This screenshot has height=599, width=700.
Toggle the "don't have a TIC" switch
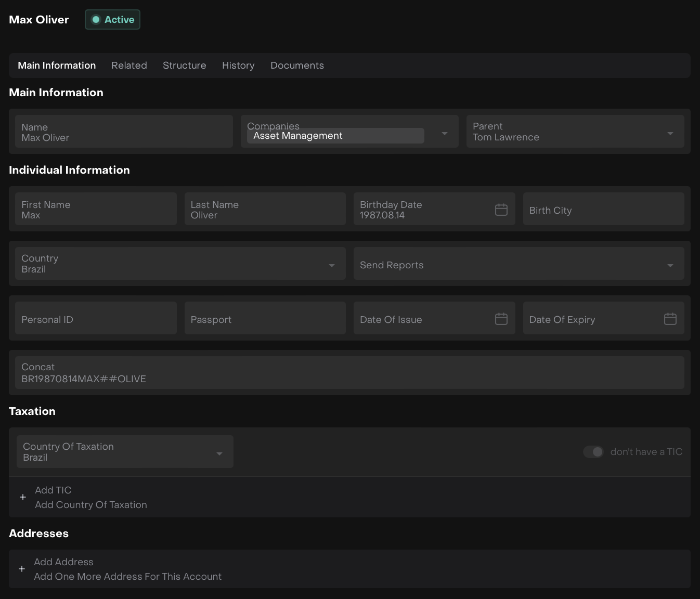pos(593,452)
